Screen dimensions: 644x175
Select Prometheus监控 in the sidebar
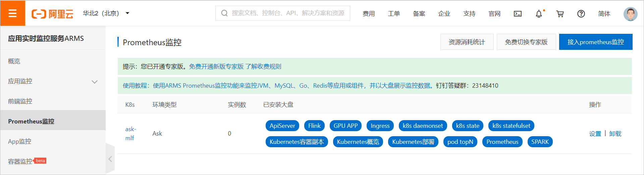(x=53, y=121)
